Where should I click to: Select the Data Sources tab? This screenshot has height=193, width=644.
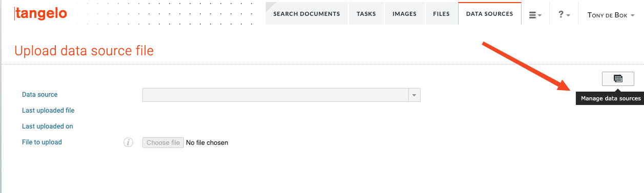(x=489, y=14)
